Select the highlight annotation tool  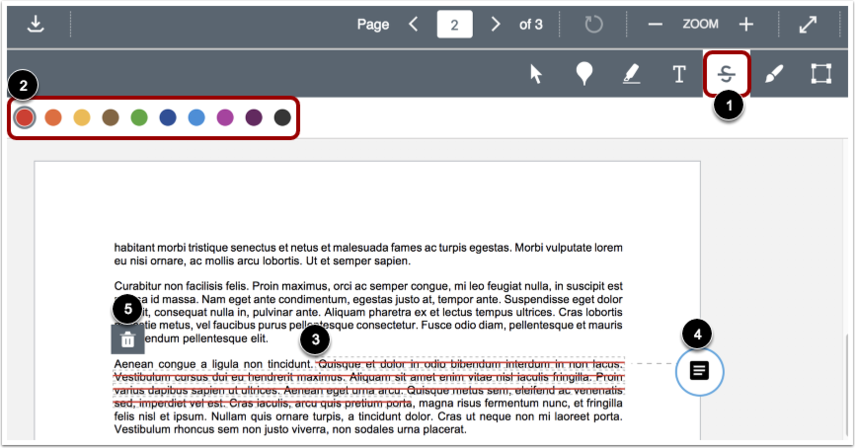point(631,74)
